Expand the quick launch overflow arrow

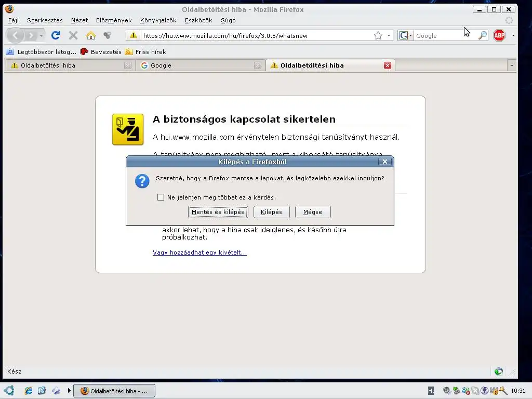(69, 391)
